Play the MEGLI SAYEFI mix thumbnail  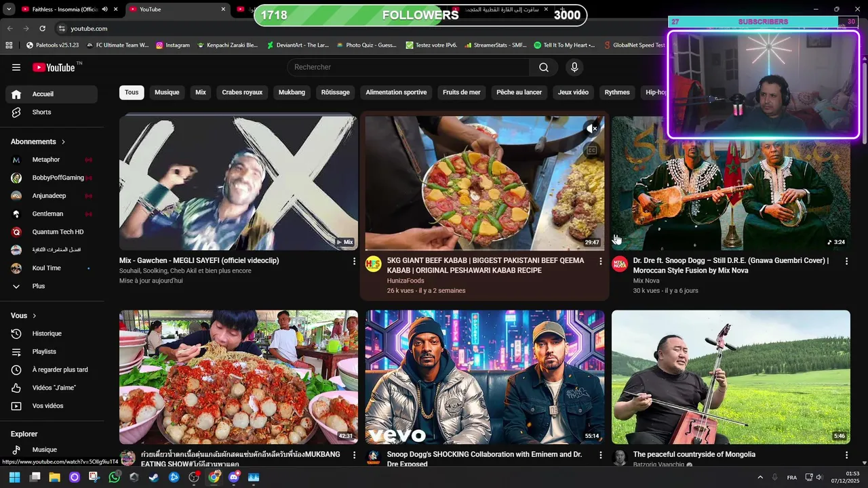(239, 183)
